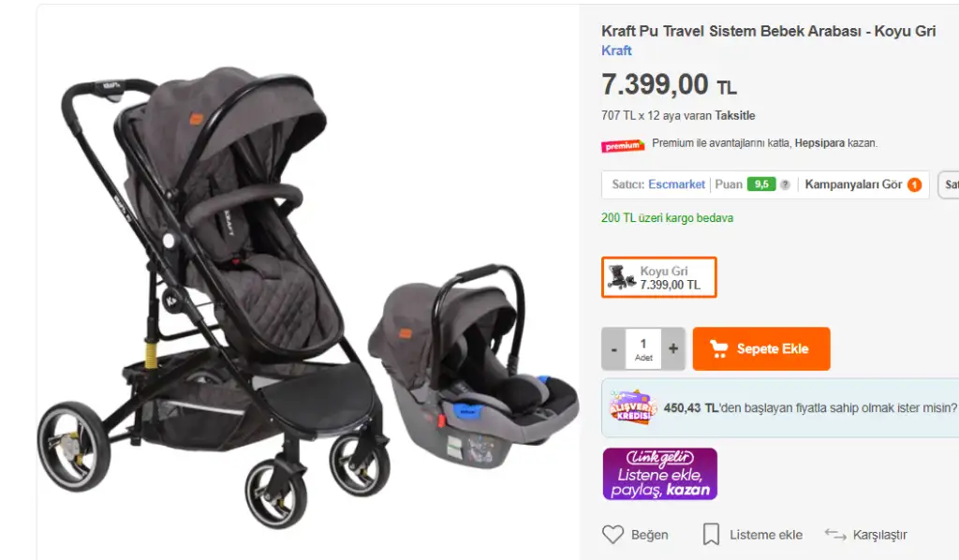The image size is (959, 560).
Task: Click the bookmark Listeme ekle icon
Action: (711, 535)
